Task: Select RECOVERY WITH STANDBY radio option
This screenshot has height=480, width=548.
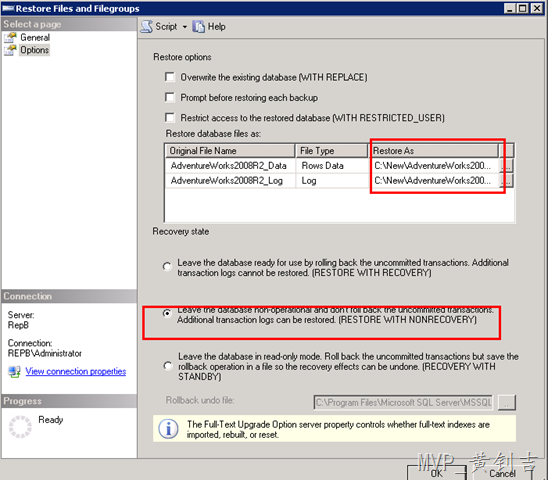Action: tap(168, 366)
